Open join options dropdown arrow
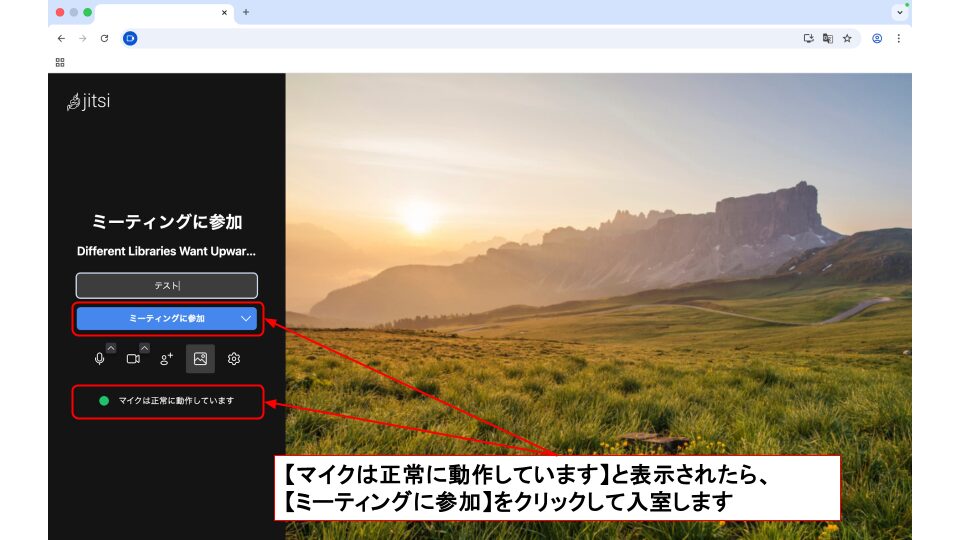The height and width of the screenshot is (540, 960). point(246,318)
